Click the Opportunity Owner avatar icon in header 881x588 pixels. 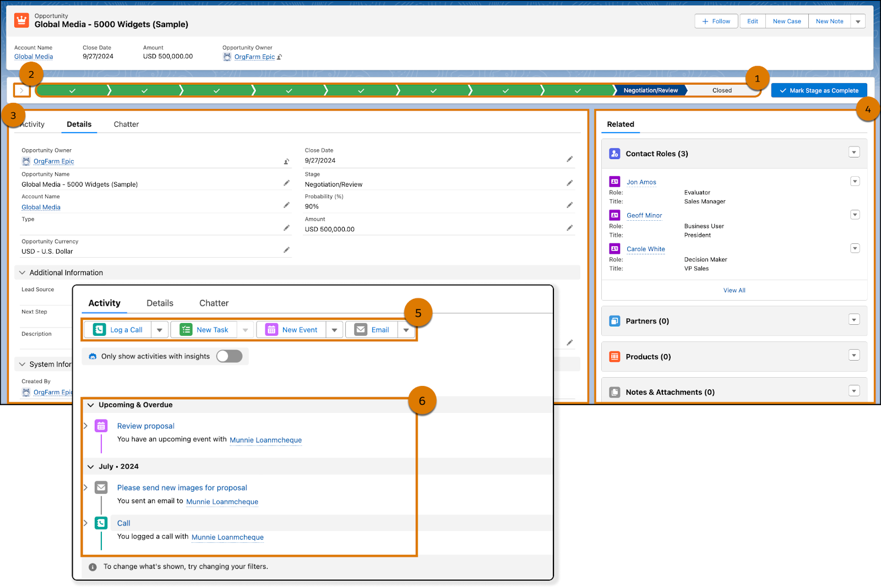point(227,57)
